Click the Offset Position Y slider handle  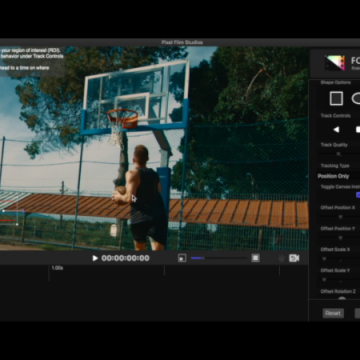coord(340,238)
